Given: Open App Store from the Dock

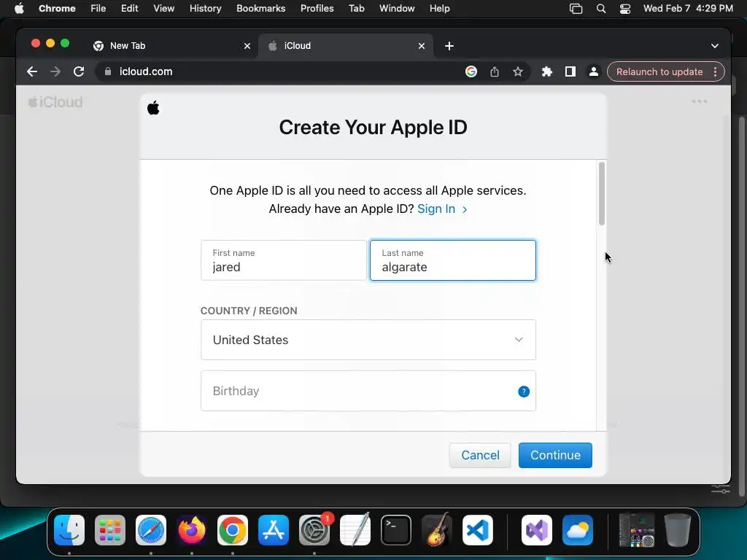Looking at the screenshot, I should [274, 530].
